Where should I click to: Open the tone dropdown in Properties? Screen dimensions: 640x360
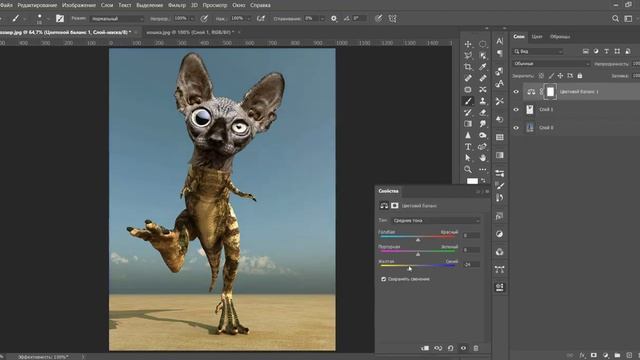436,220
